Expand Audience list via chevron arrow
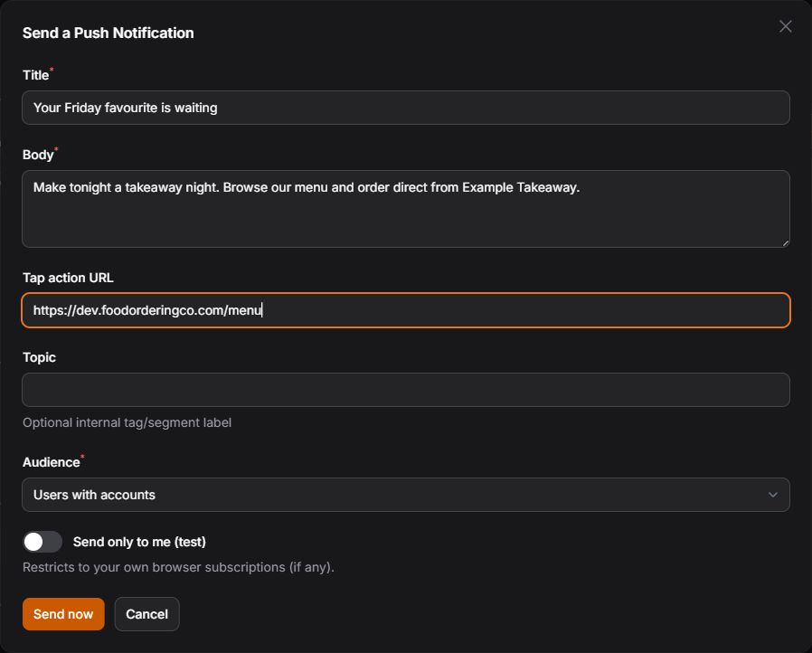Screen dimensions: 812x653 (x=772, y=495)
